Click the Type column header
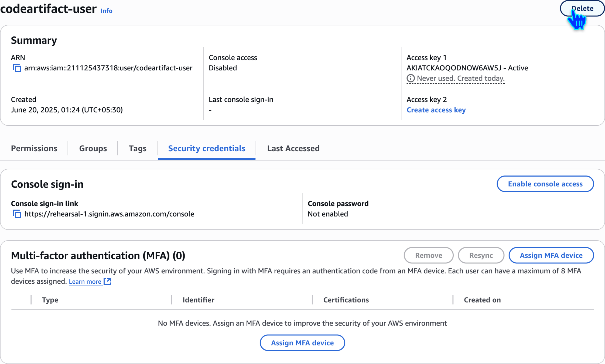The width and height of the screenshot is (605, 364). [x=50, y=300]
